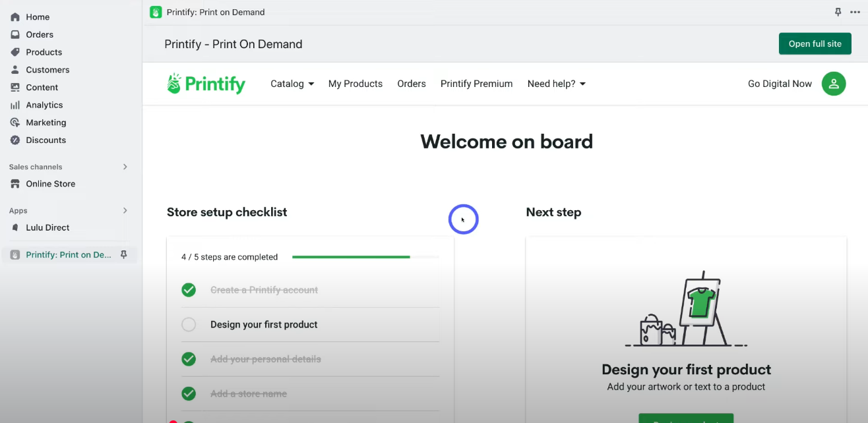Click 'Add your artwork or text to a product'
The image size is (868, 423).
pyautogui.click(x=686, y=387)
